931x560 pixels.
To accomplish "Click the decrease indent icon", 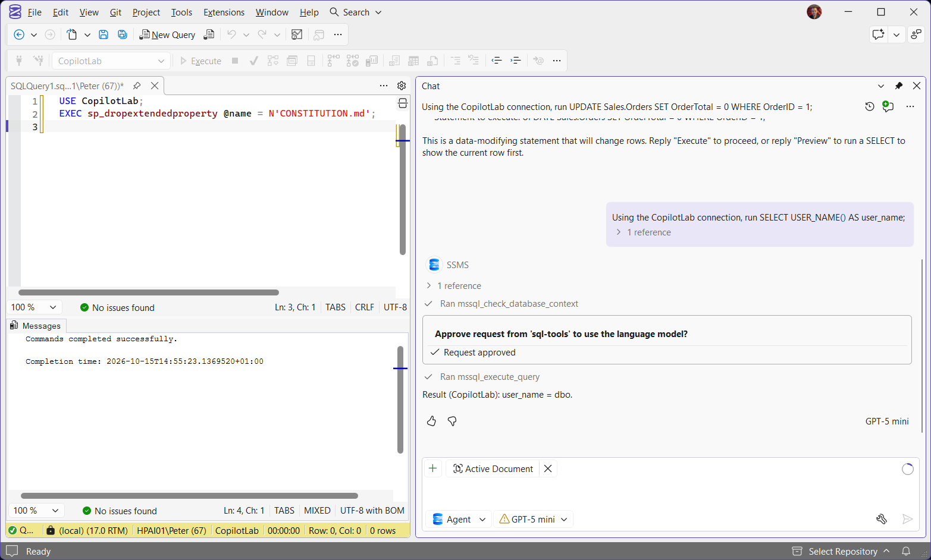I will pos(496,61).
